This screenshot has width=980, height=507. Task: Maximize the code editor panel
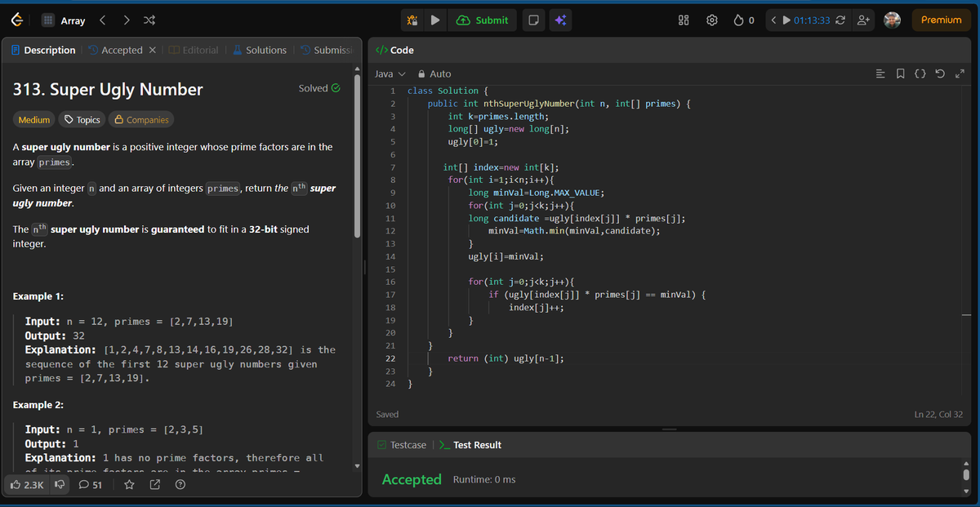pyautogui.click(x=959, y=74)
